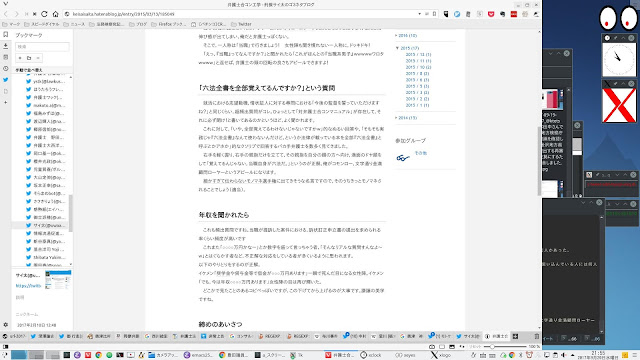640x360 pixels.
Task: Open Twitter web panel in sidebar
Action: click(x=5, y=80)
